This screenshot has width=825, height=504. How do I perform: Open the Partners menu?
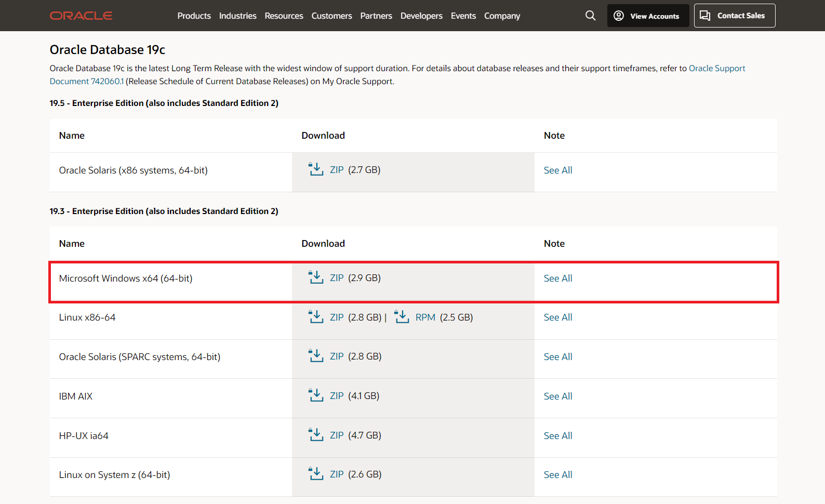click(x=376, y=16)
